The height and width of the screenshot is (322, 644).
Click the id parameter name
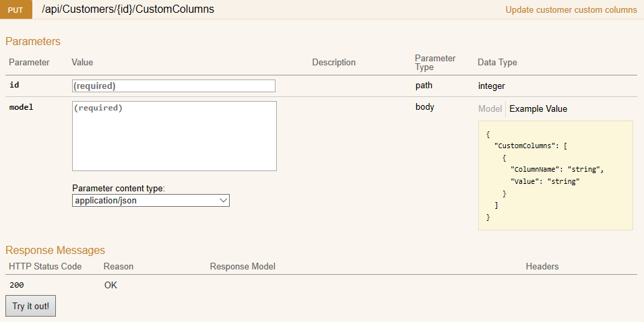pos(14,85)
